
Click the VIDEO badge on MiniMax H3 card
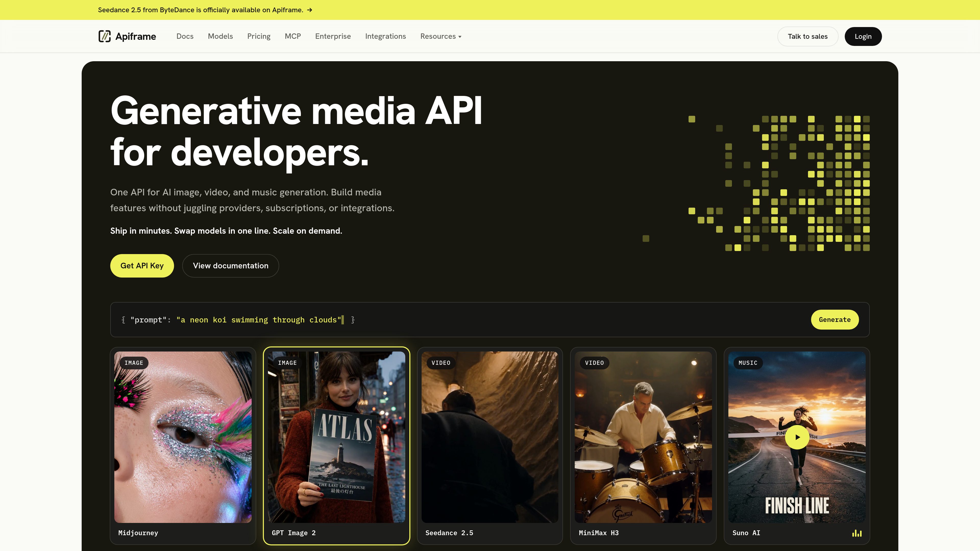coord(594,363)
